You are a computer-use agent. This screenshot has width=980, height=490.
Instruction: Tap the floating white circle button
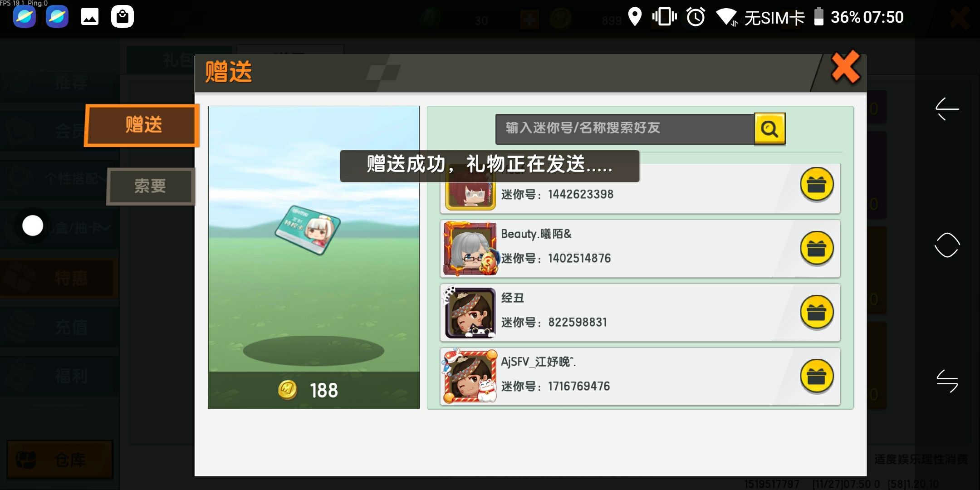click(33, 225)
